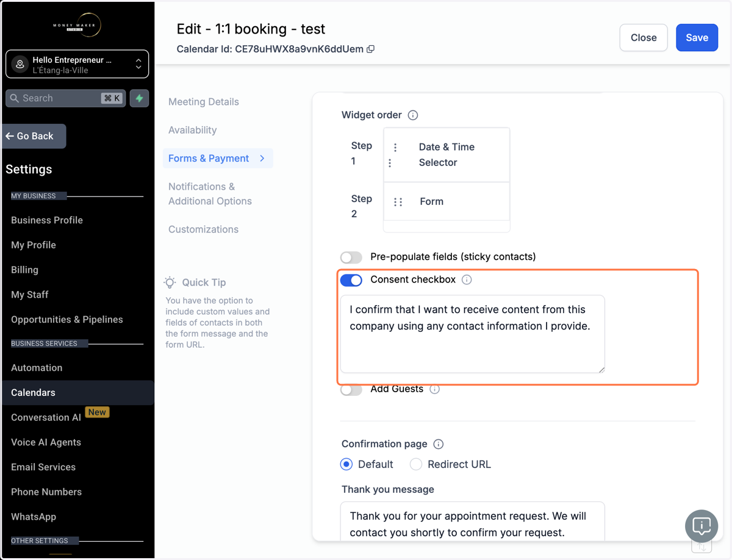Go to Notifications & Additional Options tab

pos(210,194)
